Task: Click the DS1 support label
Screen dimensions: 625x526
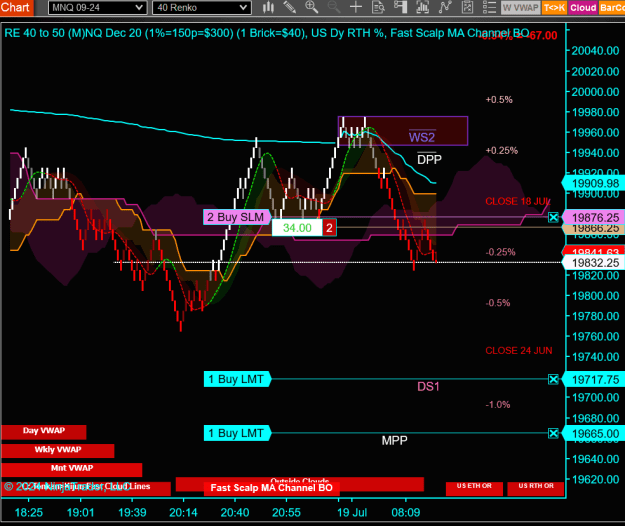Action: click(428, 386)
